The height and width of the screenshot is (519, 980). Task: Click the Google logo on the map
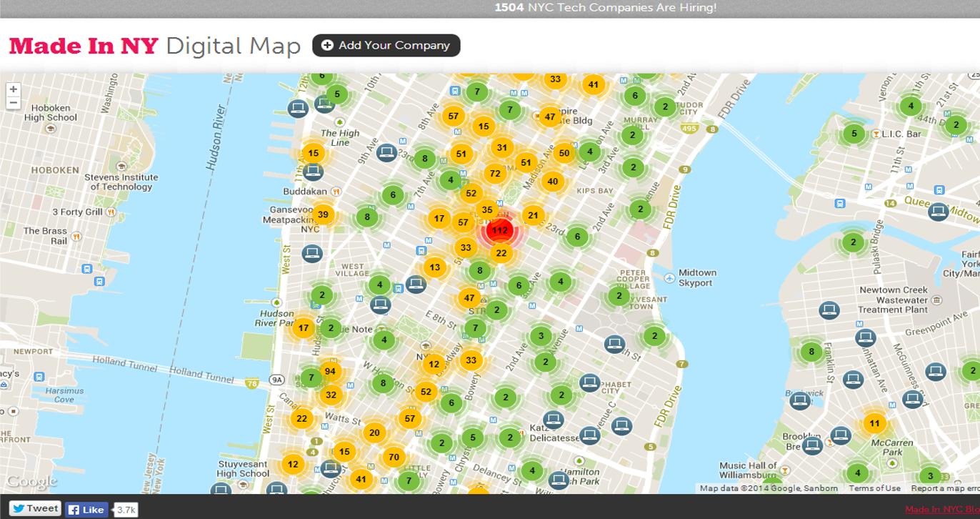tap(31, 482)
